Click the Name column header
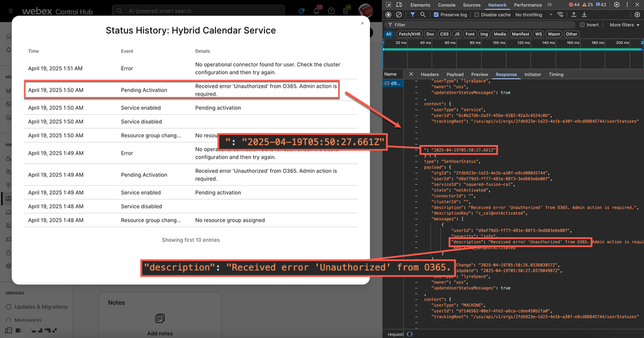 393,74
